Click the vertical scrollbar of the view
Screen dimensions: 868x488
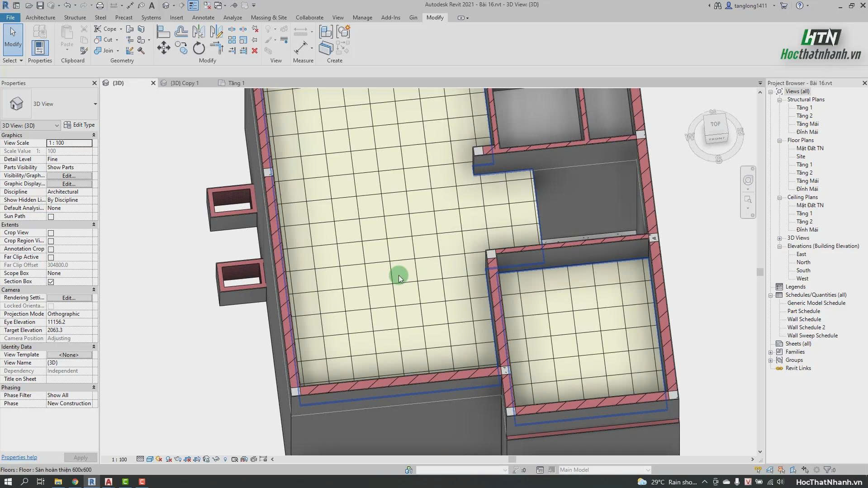pos(760,272)
